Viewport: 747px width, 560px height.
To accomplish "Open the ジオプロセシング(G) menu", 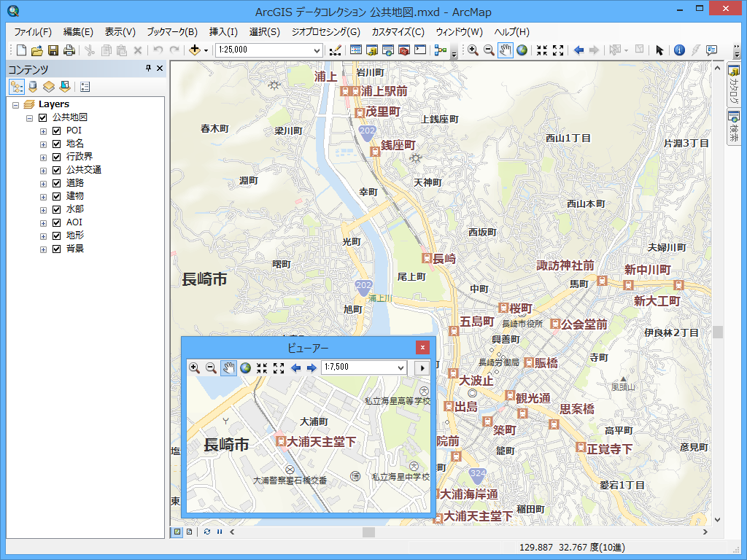I will coord(325,32).
